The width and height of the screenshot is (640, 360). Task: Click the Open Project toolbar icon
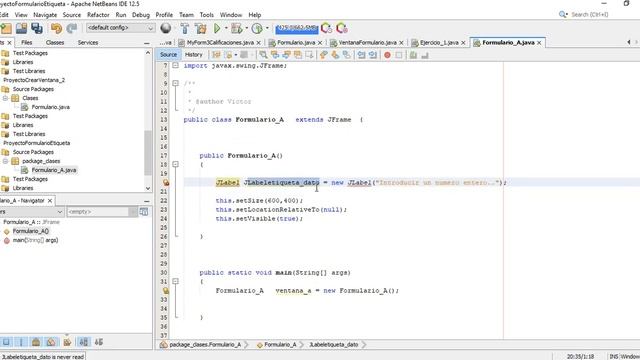21,28
